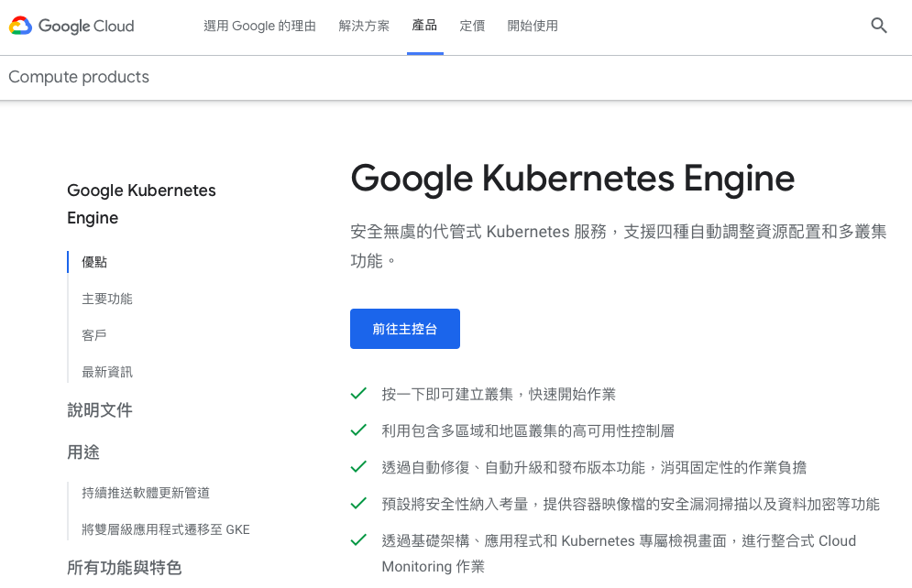
Task: Click the Compute products header link
Action: click(x=79, y=77)
